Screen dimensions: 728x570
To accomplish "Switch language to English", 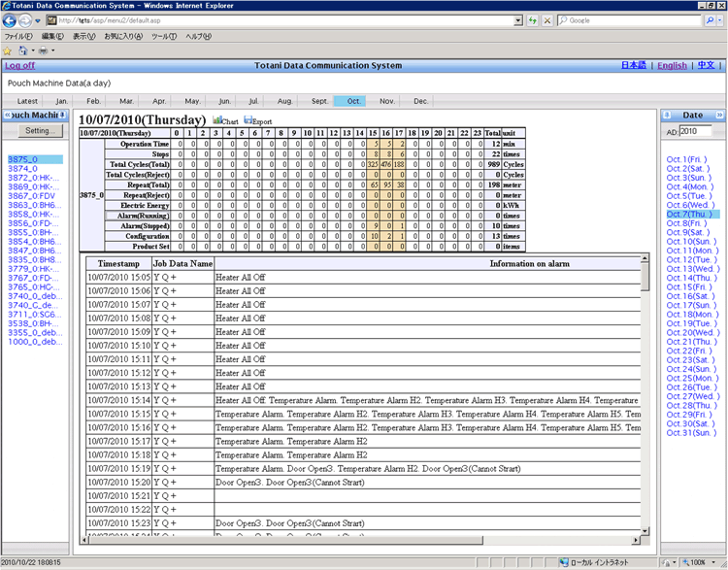I will tap(672, 65).
